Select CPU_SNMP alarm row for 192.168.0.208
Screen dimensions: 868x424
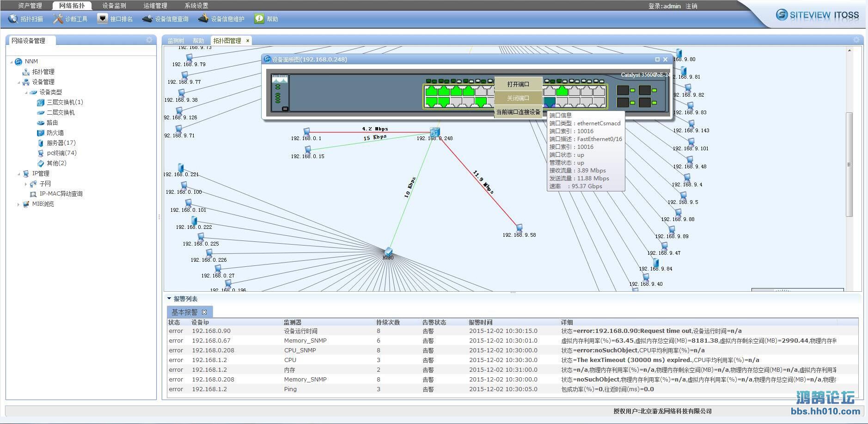(x=513, y=350)
